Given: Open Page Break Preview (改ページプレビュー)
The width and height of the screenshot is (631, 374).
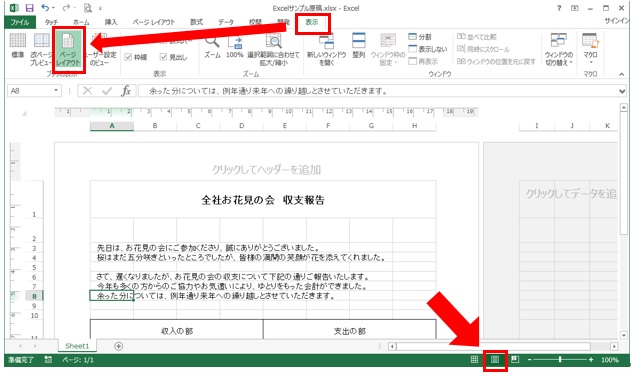Looking at the screenshot, I should [x=41, y=49].
